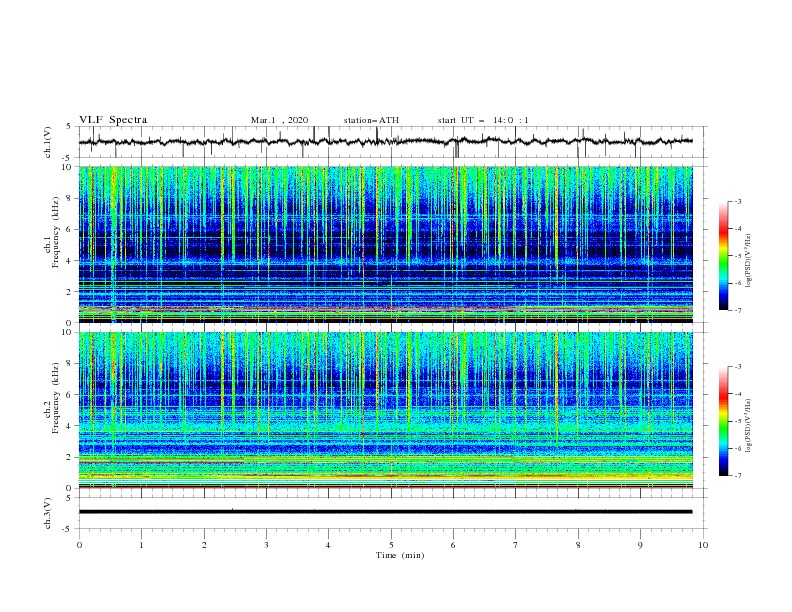Click time axis tick label "2"
The width and height of the screenshot is (792, 612).
(x=204, y=545)
